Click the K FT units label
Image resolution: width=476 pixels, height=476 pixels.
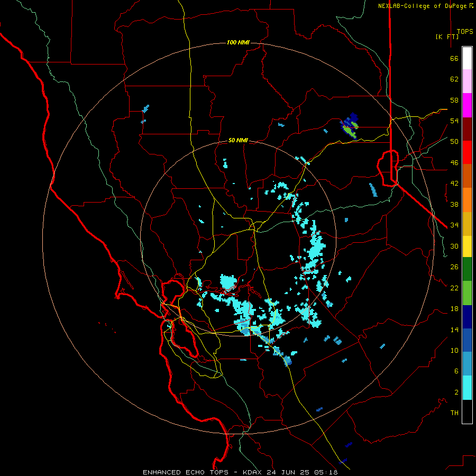447,36
